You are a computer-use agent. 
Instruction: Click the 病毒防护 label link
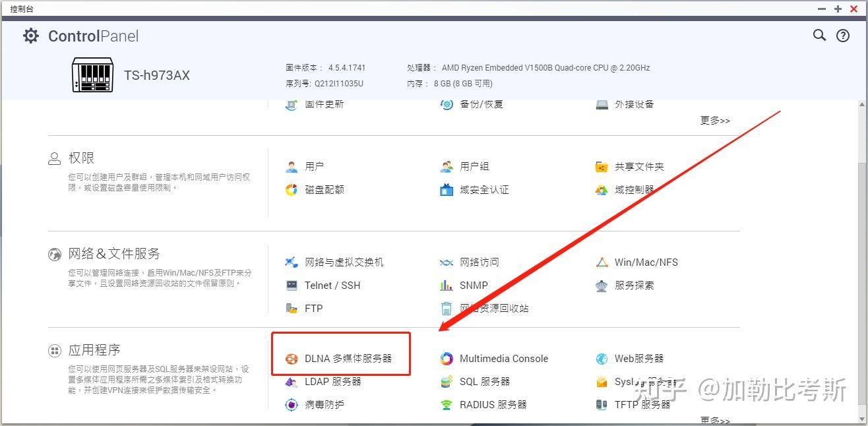(325, 405)
